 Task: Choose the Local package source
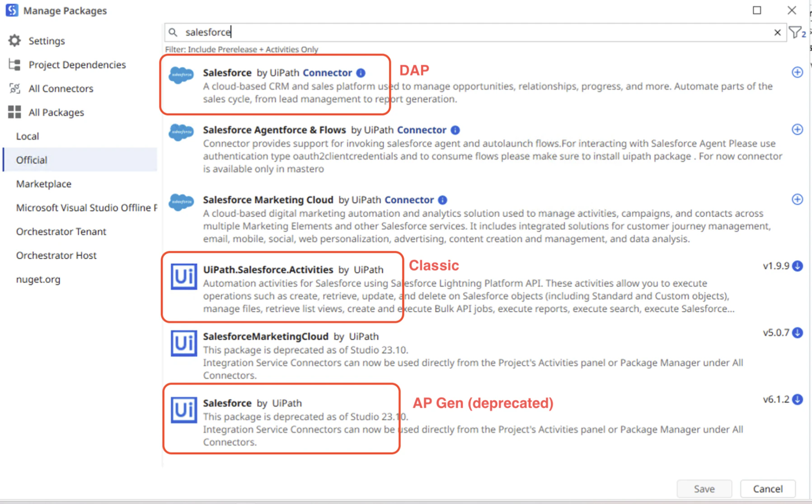tap(28, 136)
